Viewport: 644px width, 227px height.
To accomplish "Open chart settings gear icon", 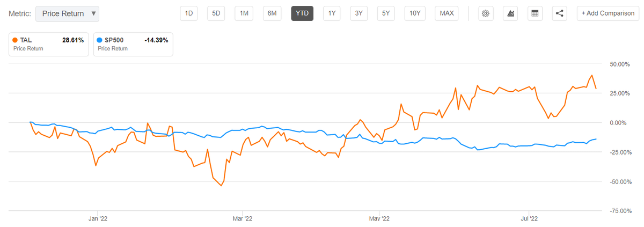I will coord(486,13).
